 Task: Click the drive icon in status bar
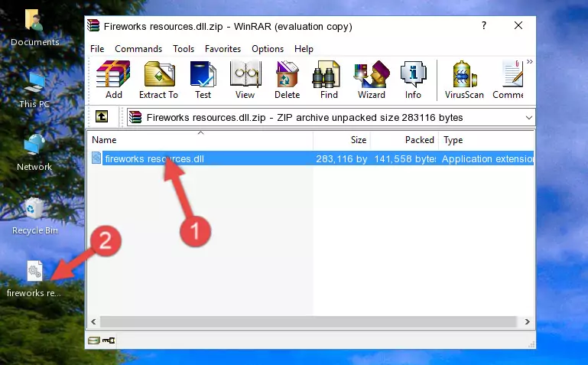94,341
